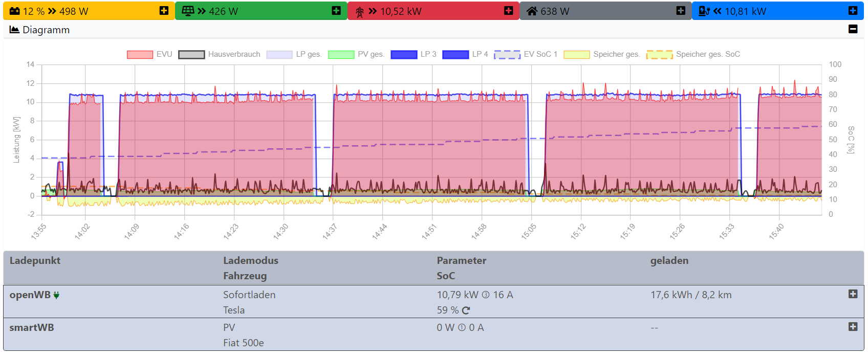The image size is (868, 357).
Task: Click the Fiat 500e vehicle name
Action: pyautogui.click(x=244, y=343)
